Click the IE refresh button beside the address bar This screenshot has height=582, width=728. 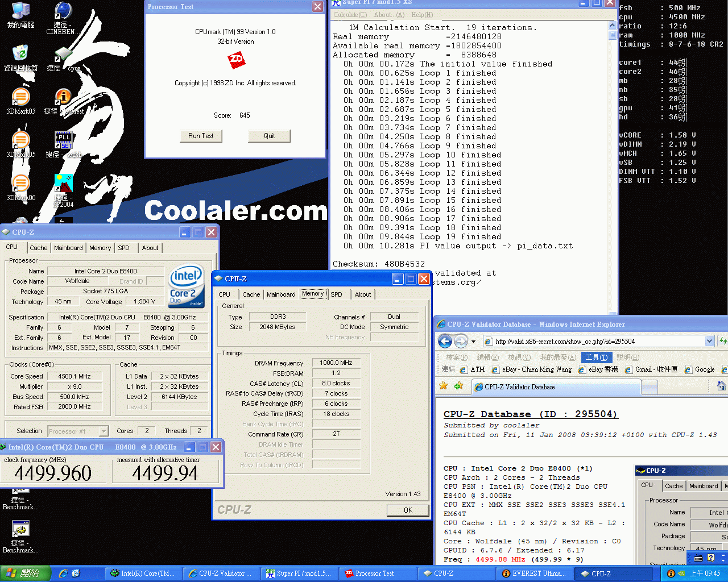coord(722,341)
